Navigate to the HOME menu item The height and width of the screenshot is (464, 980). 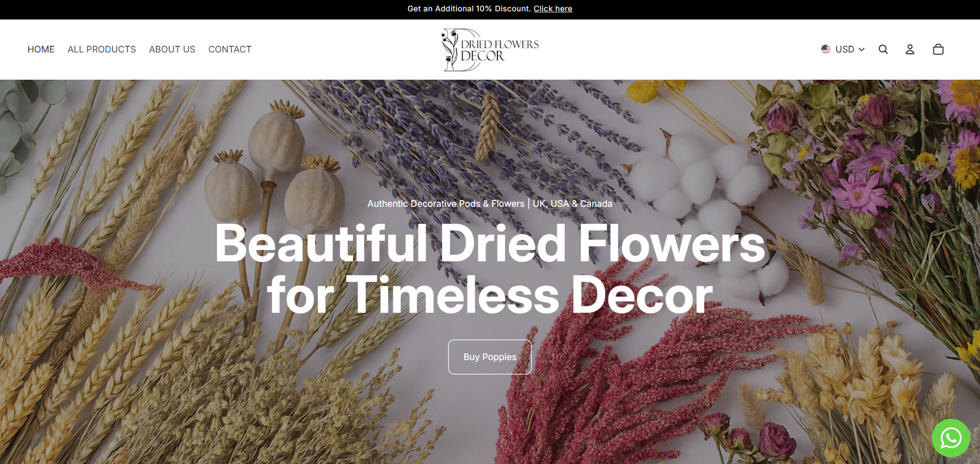pos(41,49)
